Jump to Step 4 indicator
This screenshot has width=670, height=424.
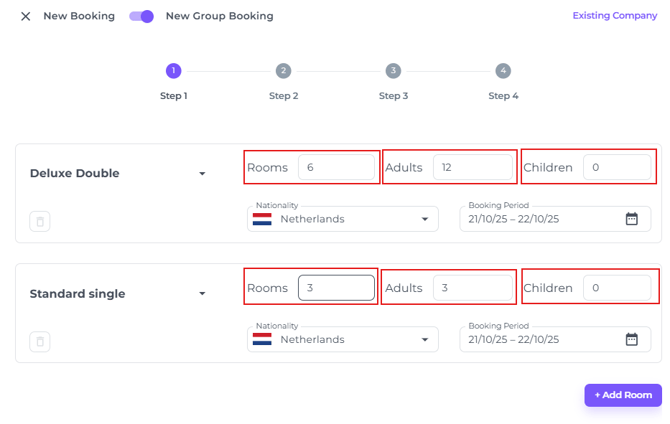(503, 71)
